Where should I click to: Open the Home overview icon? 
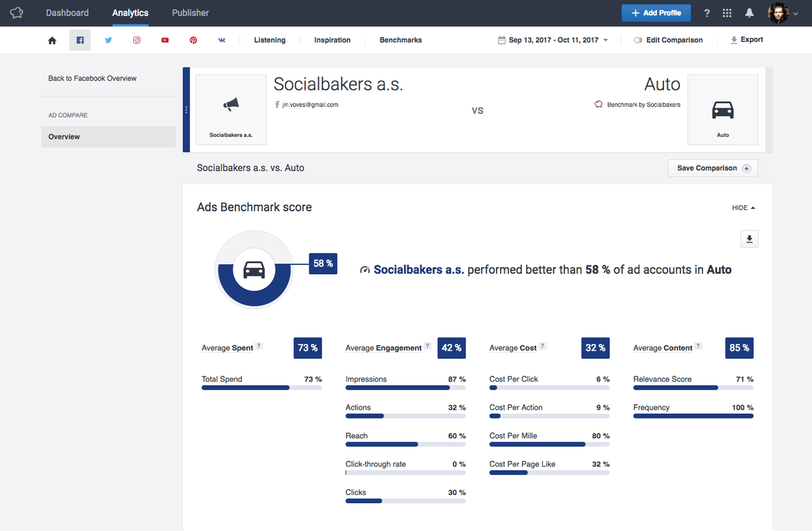pyautogui.click(x=52, y=41)
